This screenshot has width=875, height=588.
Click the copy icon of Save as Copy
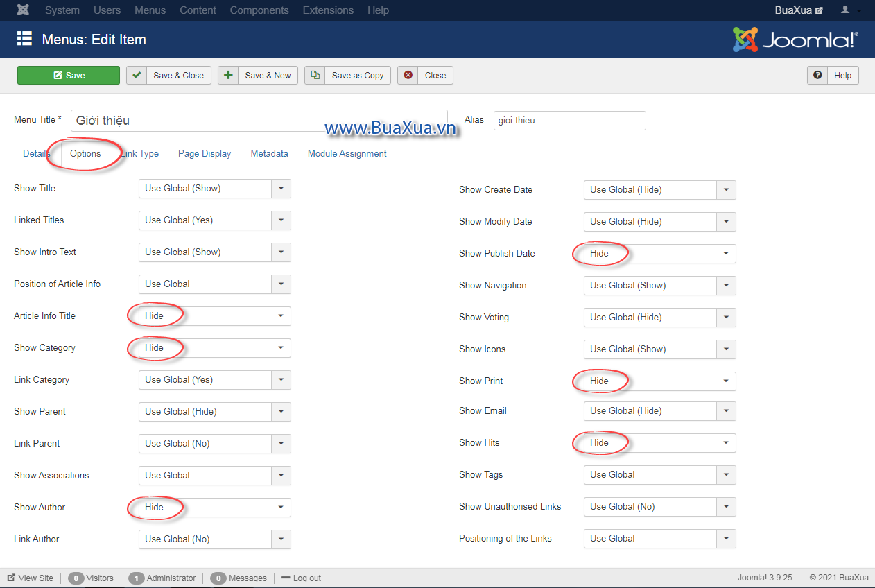[x=315, y=75]
